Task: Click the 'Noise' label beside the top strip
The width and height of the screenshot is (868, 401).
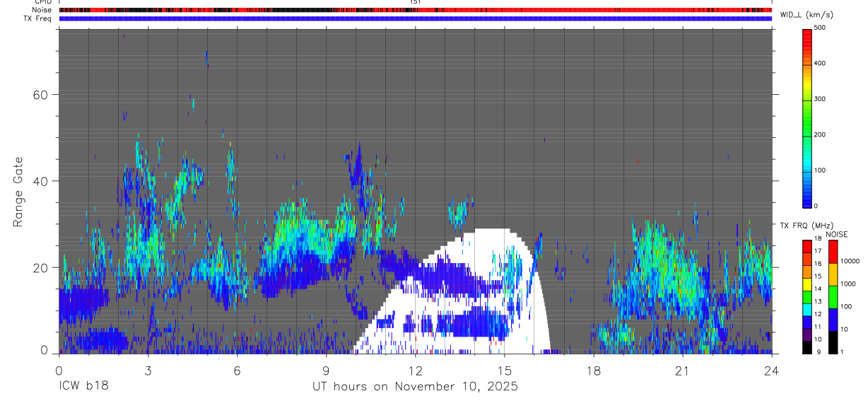Action: [x=42, y=10]
